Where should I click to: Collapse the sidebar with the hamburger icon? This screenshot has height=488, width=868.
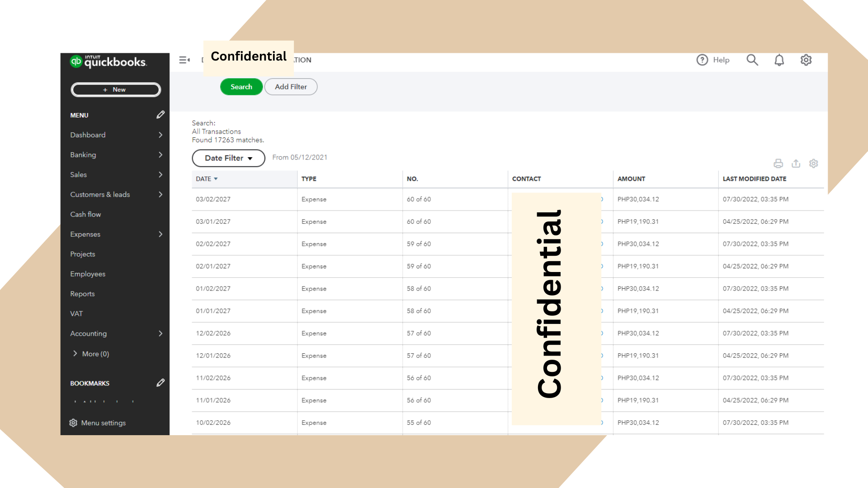click(184, 60)
